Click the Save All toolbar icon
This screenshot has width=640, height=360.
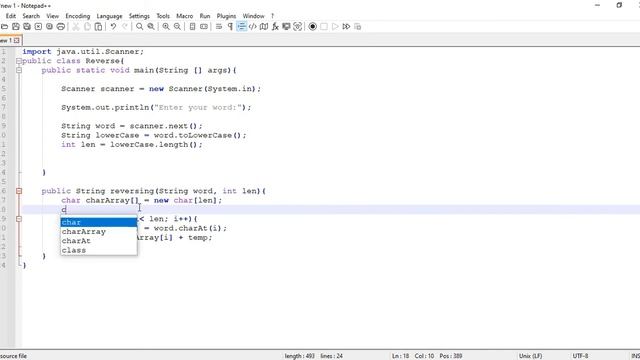pos(27,27)
